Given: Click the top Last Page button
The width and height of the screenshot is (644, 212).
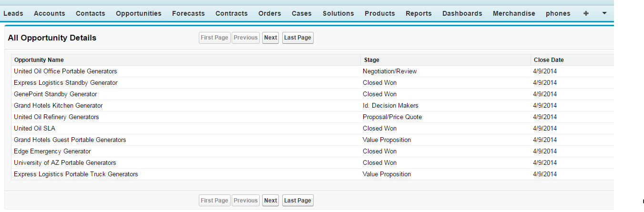Looking at the screenshot, I should pos(298,38).
